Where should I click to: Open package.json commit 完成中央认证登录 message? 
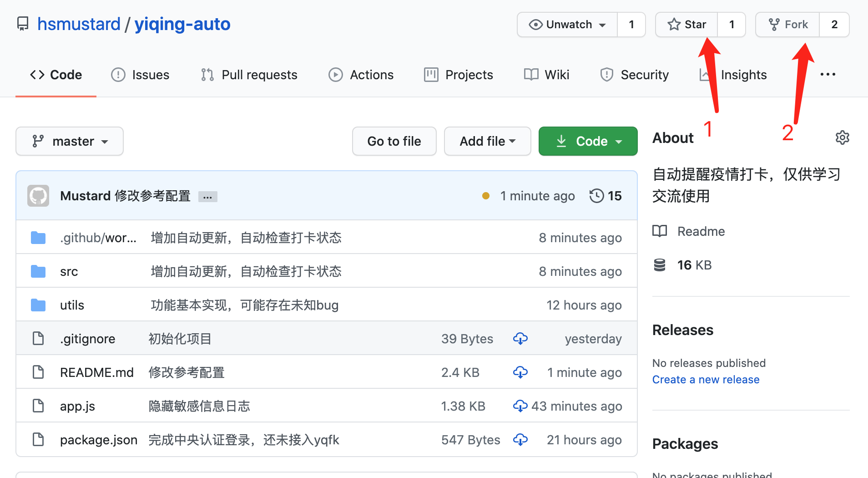tap(244, 440)
